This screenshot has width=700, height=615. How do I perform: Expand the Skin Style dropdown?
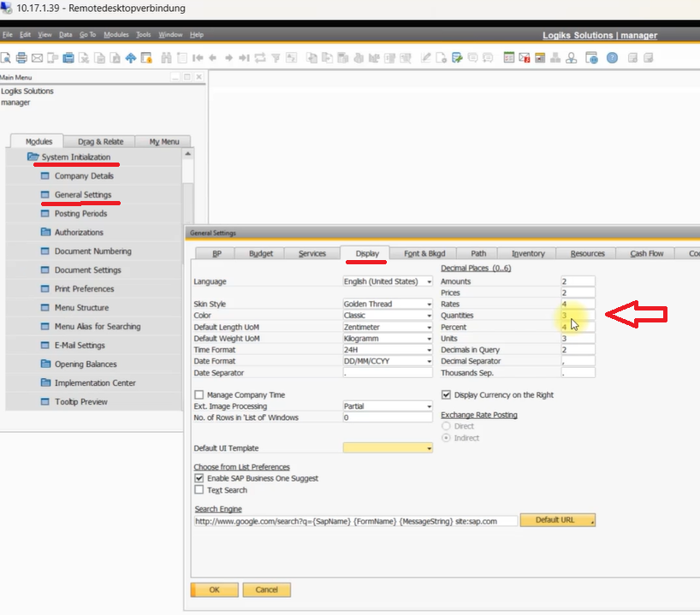429,305
